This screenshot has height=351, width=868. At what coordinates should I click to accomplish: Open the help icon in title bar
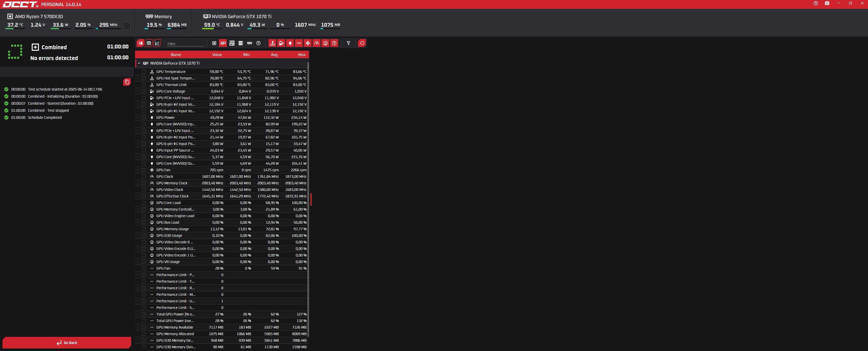pos(816,3)
